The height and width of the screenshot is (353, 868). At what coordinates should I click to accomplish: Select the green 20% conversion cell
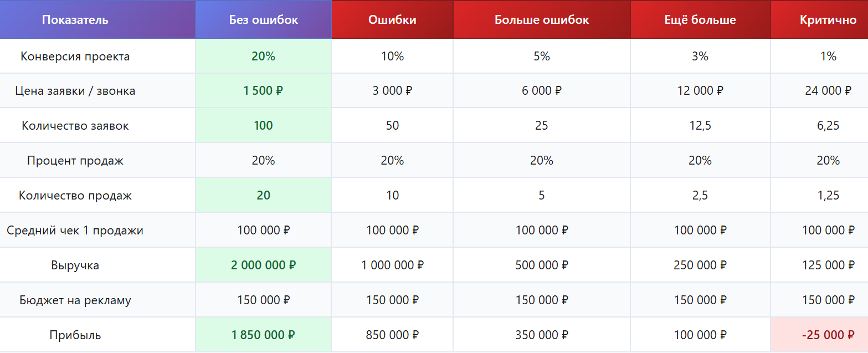coord(264,57)
